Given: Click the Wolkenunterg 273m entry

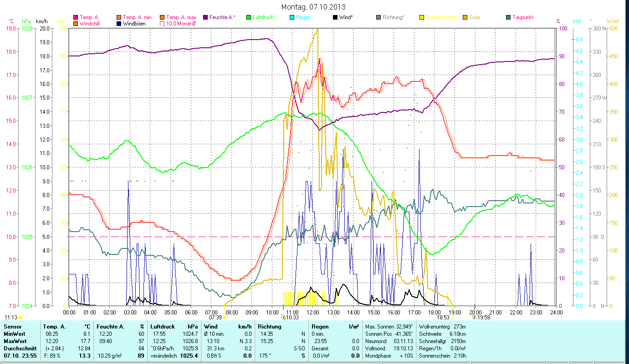Looking at the screenshot, I should pyautogui.click(x=442, y=327).
